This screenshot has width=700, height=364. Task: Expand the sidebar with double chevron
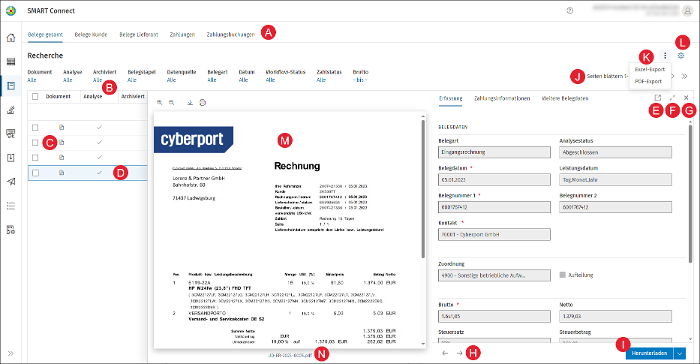(x=11, y=353)
